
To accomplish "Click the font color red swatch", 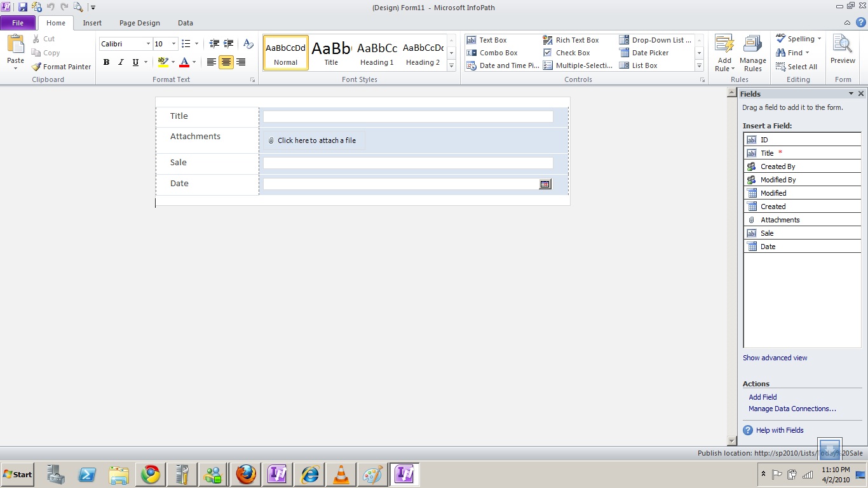I will [184, 62].
